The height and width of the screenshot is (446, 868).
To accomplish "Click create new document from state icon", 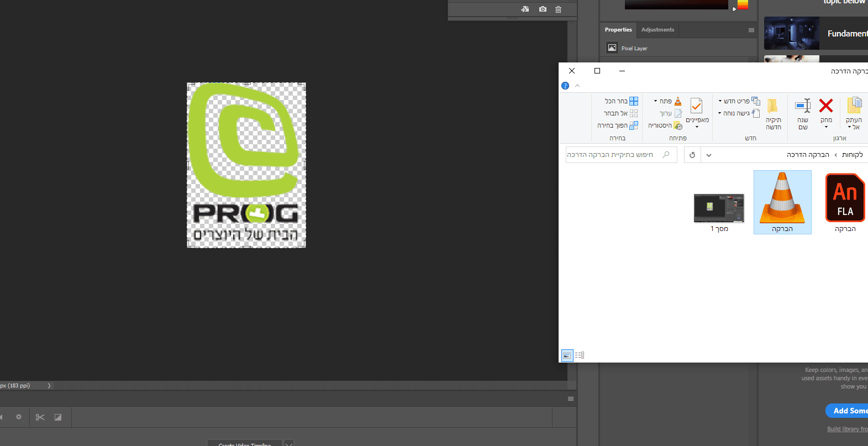I will [525, 9].
